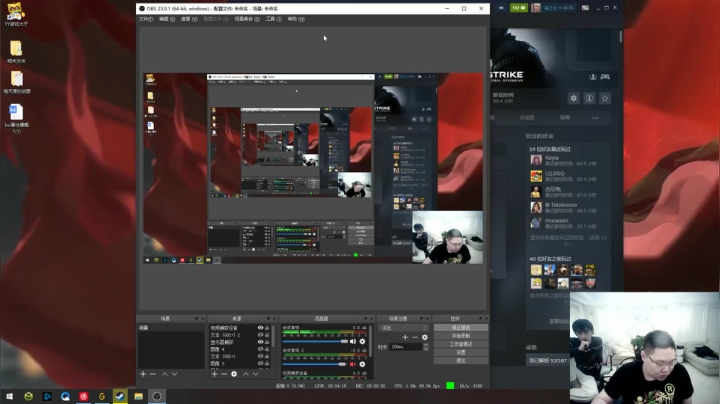Pop out the Mixer dock panel

pyautogui.click(x=366, y=319)
